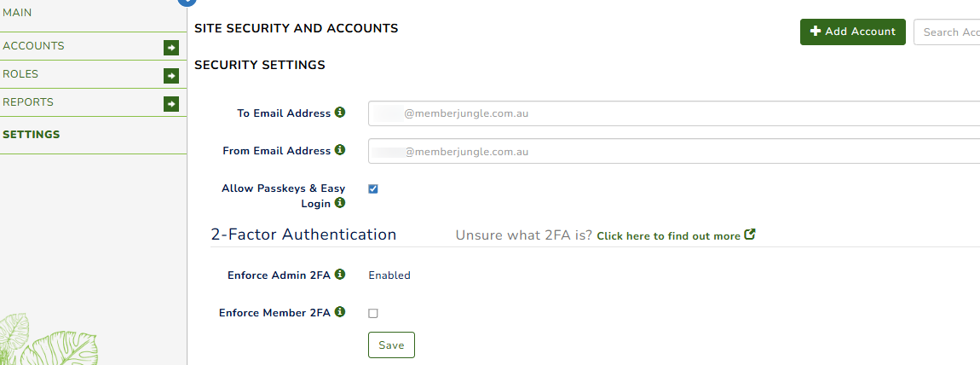Save the security settings

point(391,345)
